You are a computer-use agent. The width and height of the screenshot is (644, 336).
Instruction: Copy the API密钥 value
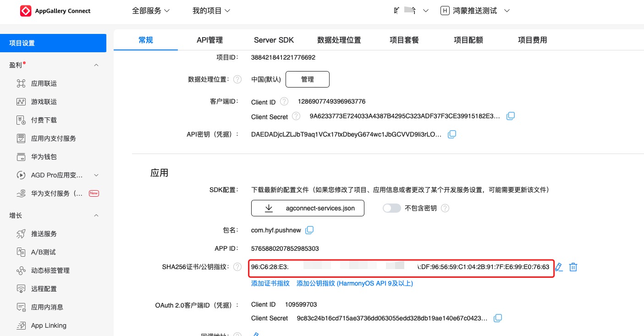452,134
